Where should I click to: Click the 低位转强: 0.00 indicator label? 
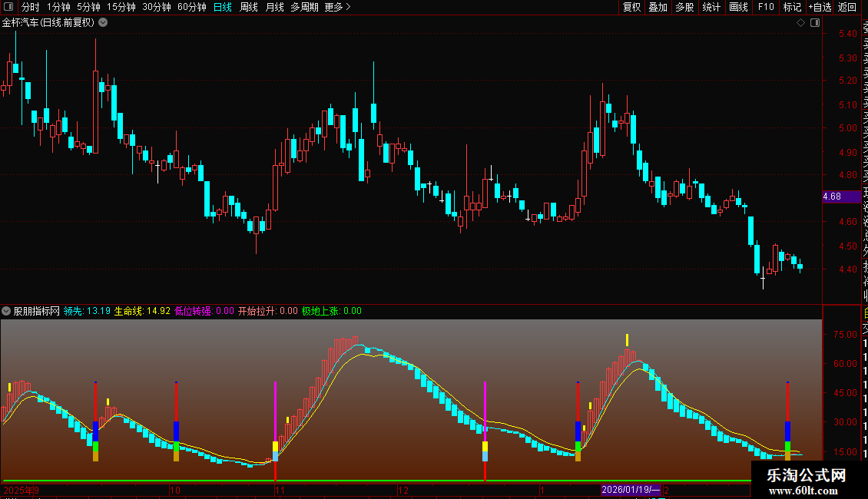pos(204,311)
